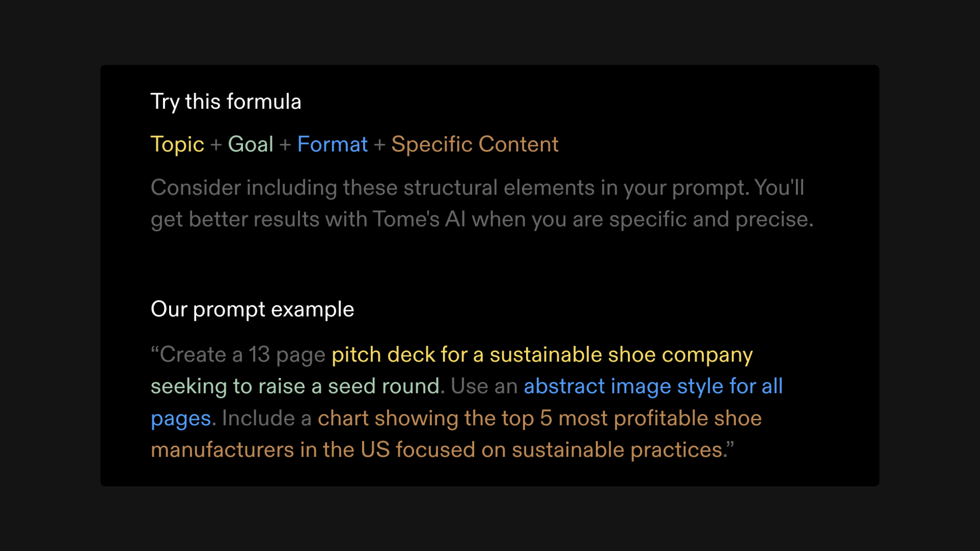Click the orange "Specific Content" label
The image size is (980, 551).
[x=475, y=145]
